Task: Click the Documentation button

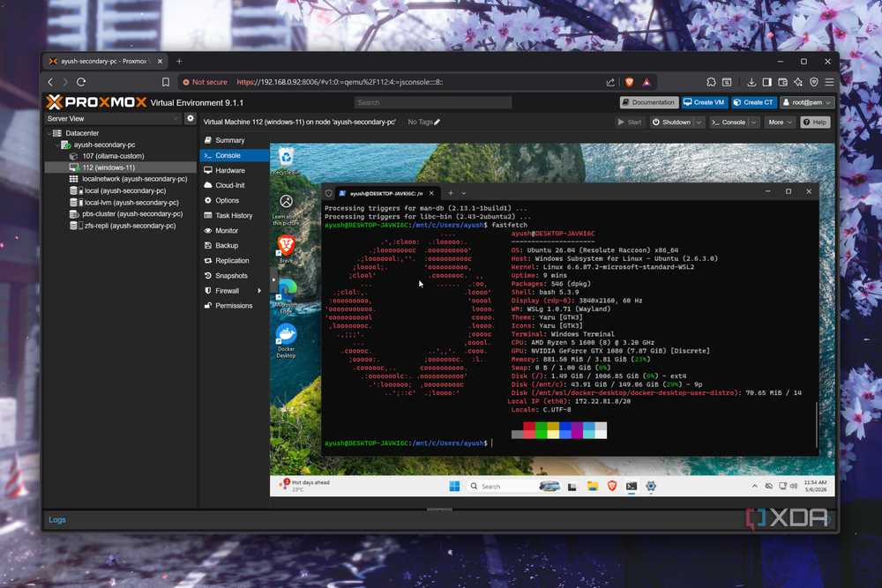Action: 648,102
